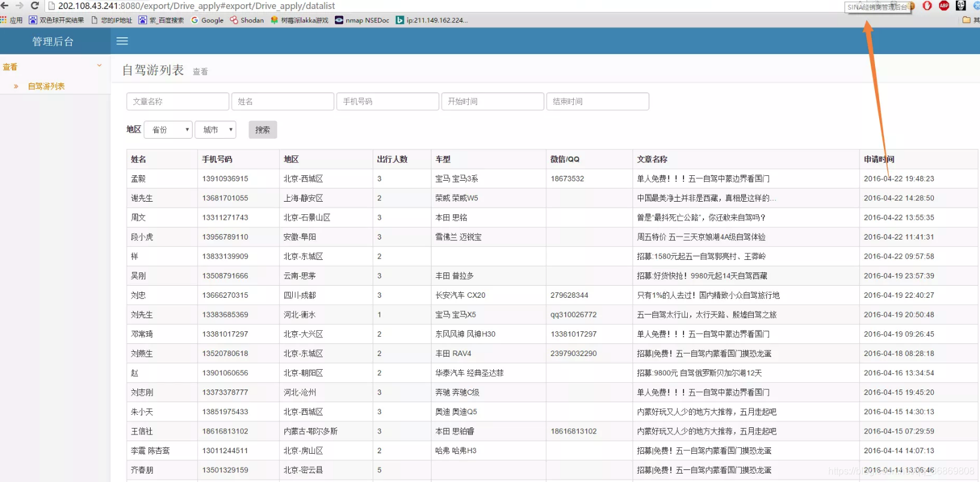Toggle the sidebar with the hamburger icon
The width and height of the screenshot is (980, 482).
pyautogui.click(x=122, y=41)
